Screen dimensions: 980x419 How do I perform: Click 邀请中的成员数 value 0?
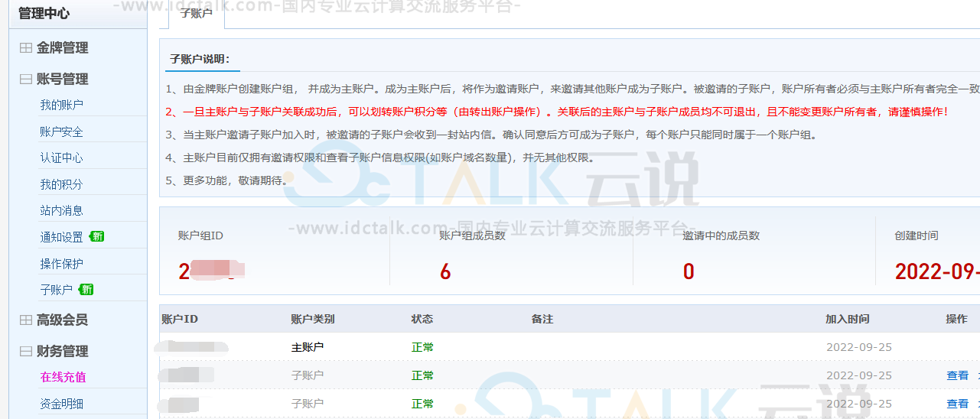pos(689,271)
